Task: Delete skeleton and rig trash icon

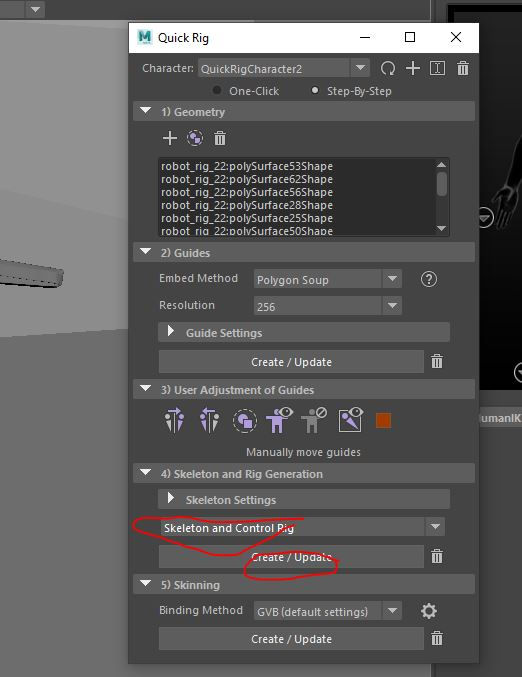Action: [x=437, y=556]
